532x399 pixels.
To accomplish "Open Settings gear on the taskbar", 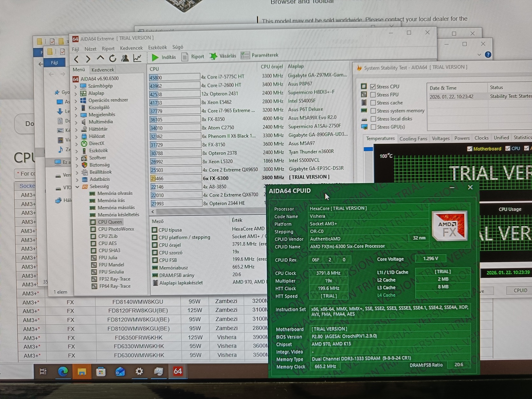I will click(139, 371).
